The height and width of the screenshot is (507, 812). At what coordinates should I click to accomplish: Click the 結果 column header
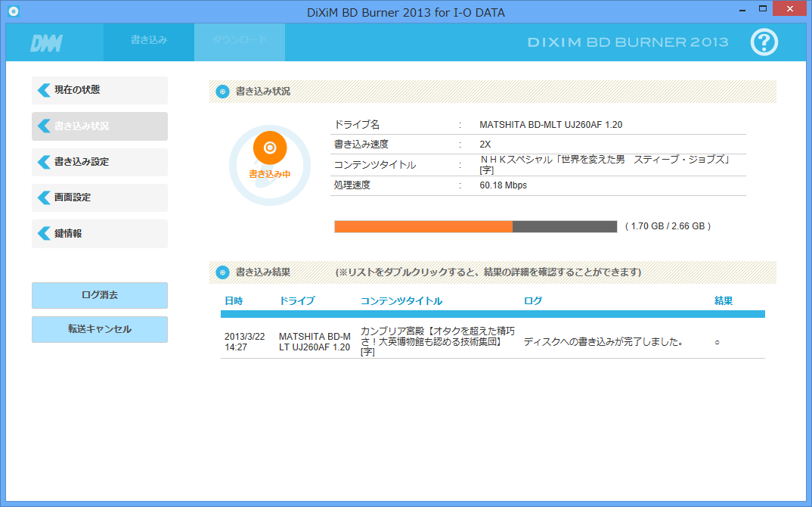(x=724, y=301)
